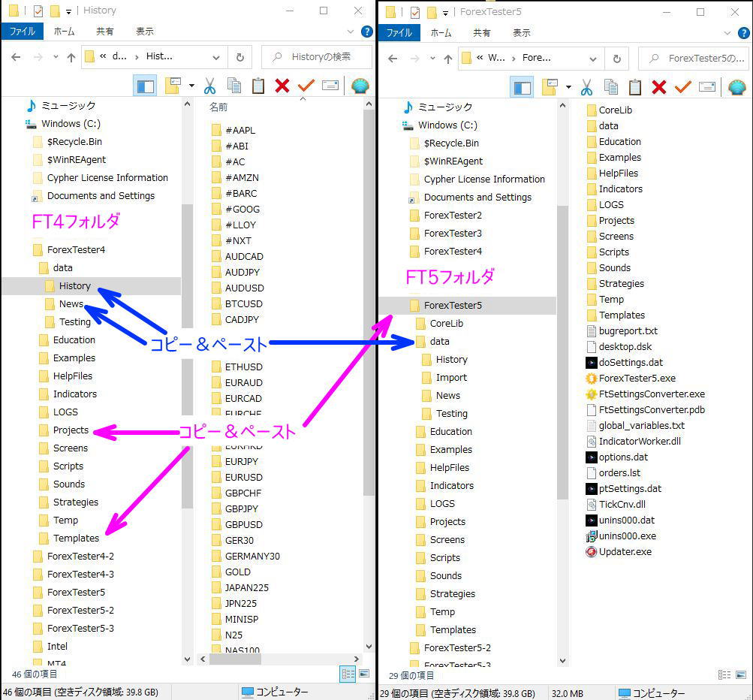Open ホーム tab in History window

tap(65, 32)
